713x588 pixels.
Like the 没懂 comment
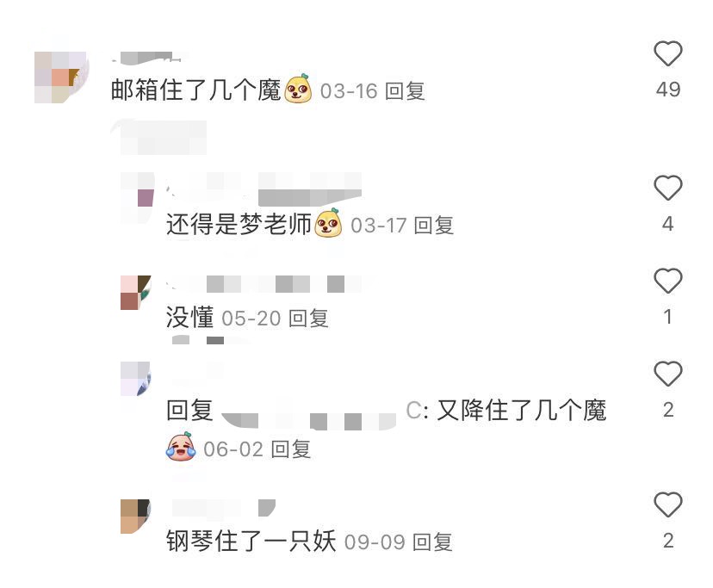click(668, 281)
